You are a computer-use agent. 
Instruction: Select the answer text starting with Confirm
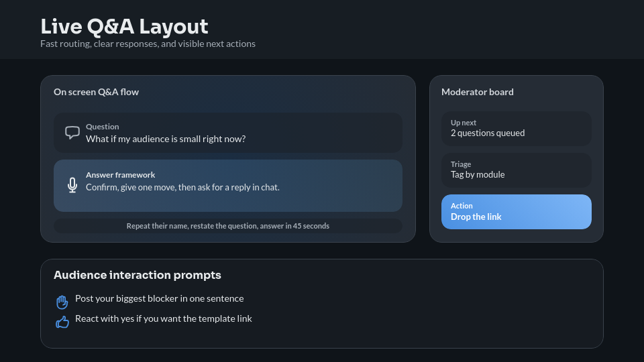coord(182,188)
